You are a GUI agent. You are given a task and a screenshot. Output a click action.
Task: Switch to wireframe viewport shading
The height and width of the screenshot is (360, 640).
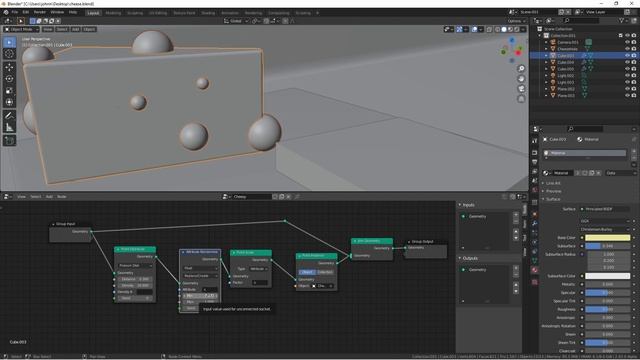(x=498, y=29)
